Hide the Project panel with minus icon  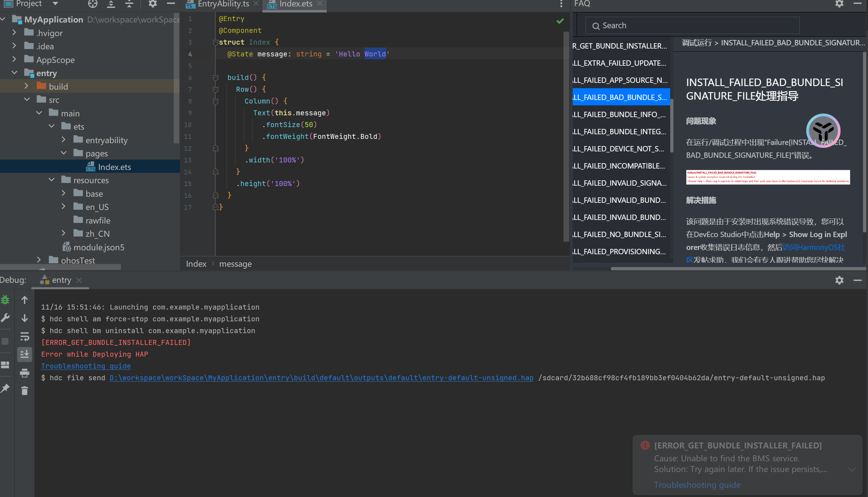coord(171,4)
